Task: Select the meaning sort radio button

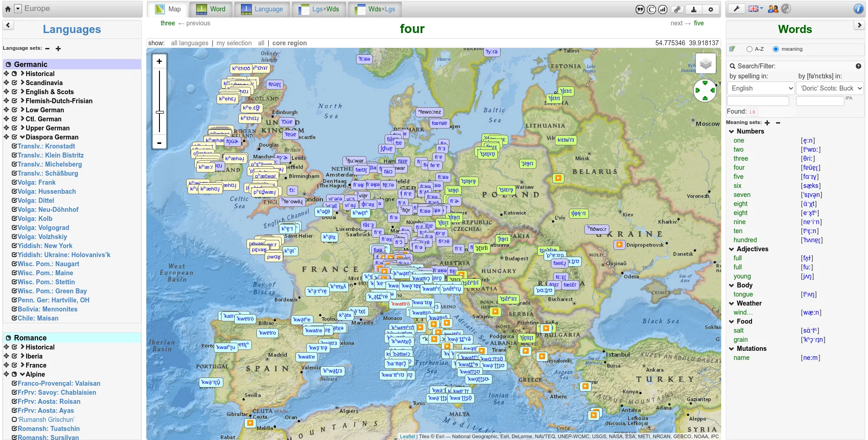Action: [776, 49]
